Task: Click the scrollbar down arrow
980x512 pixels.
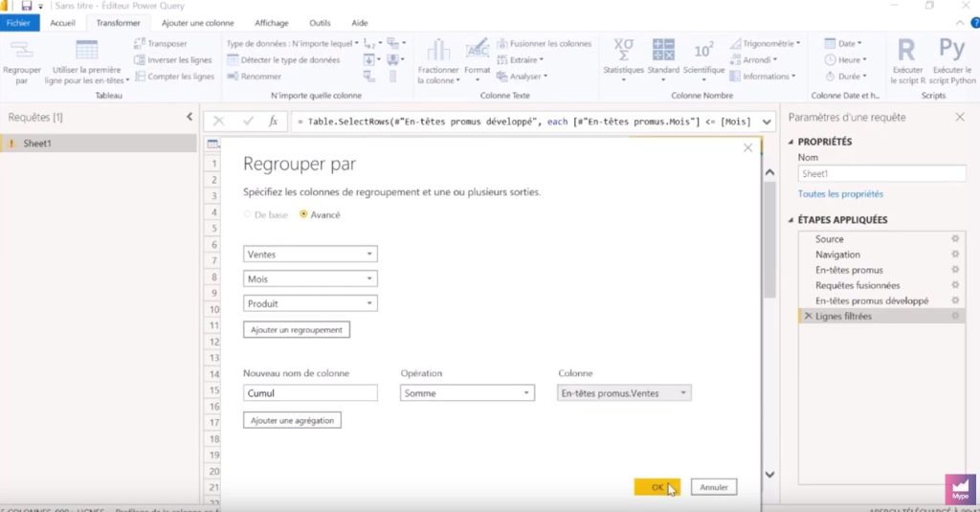Action: (x=770, y=475)
